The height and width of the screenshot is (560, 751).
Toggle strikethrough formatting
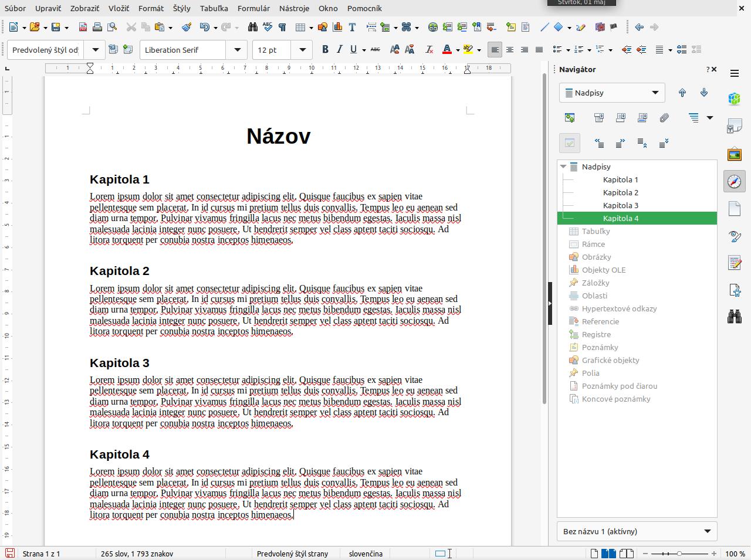[375, 50]
